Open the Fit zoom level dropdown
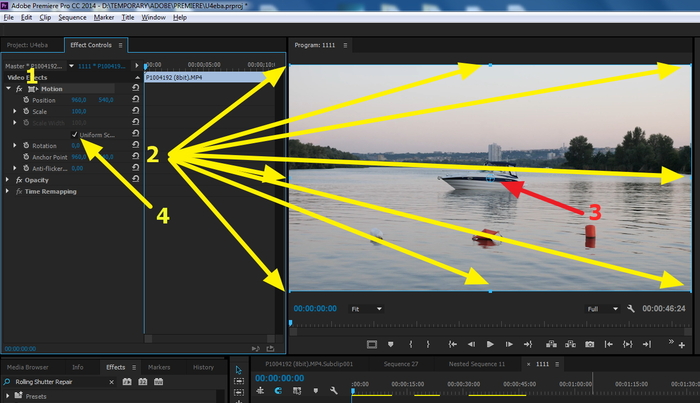The height and width of the screenshot is (403, 700). [366, 309]
